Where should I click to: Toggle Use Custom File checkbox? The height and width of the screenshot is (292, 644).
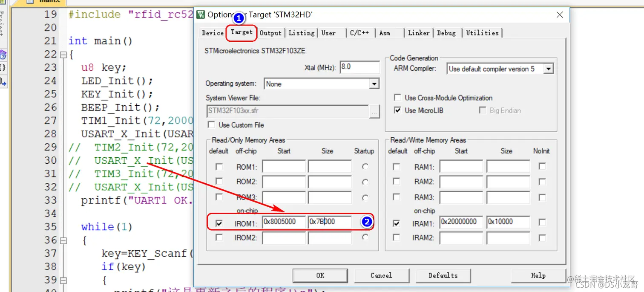[x=211, y=125]
